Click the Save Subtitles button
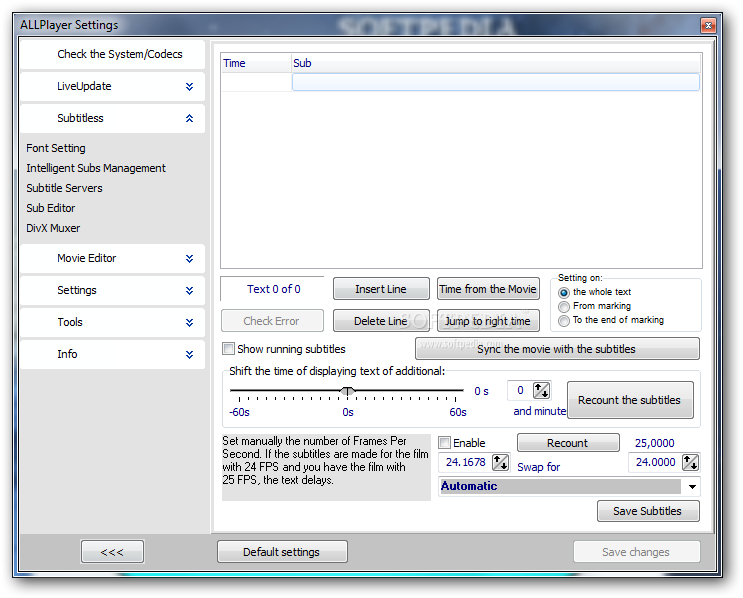Image resolution: width=743 pixels, height=598 pixels. pos(648,511)
